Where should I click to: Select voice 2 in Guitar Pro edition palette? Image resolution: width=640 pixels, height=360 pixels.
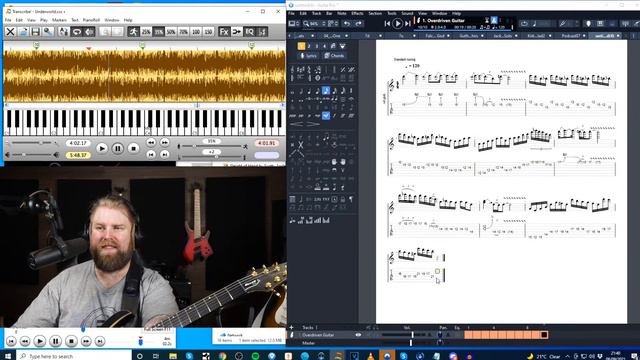[x=309, y=46]
